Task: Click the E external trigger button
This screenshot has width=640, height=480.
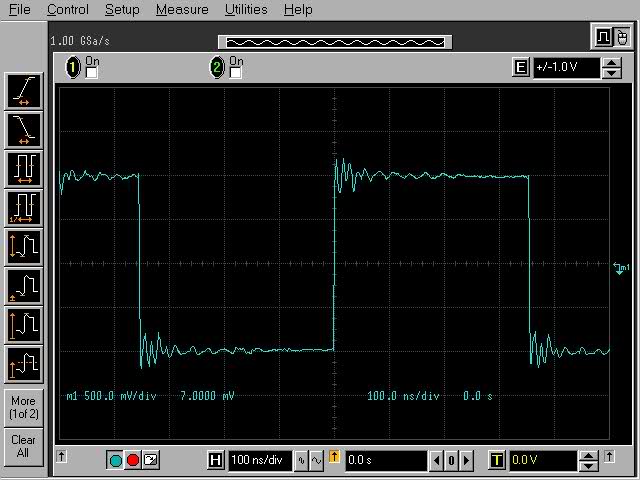Action: point(521,67)
